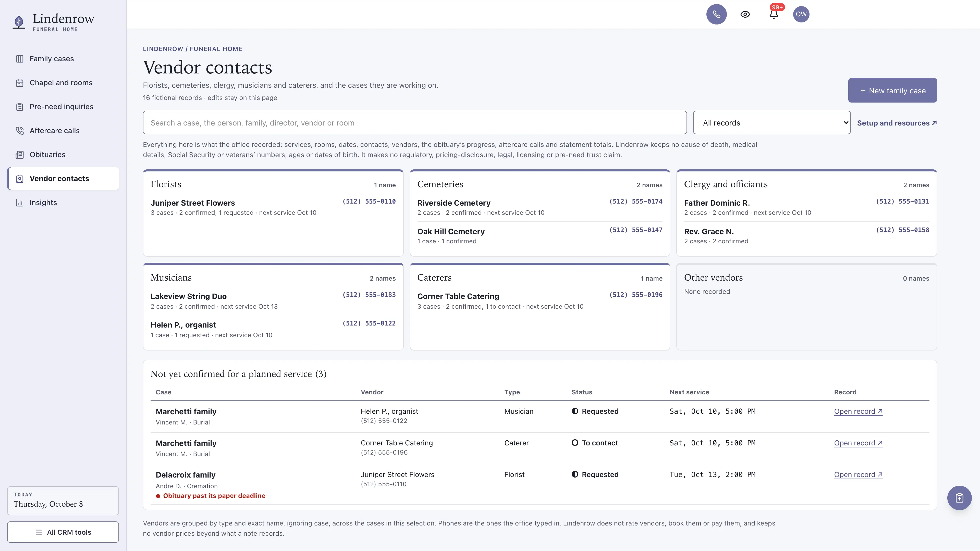Click Requested status icon in Delacroix row
The height and width of the screenshot is (551, 980).
[575, 474]
